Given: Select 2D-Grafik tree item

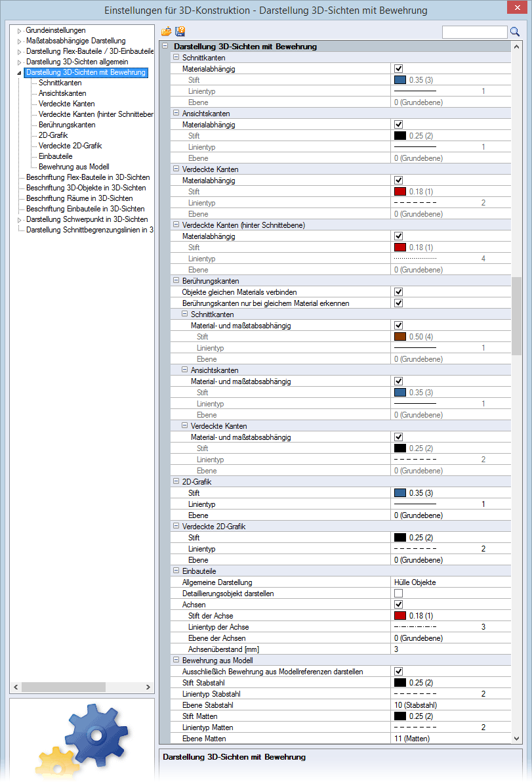Looking at the screenshot, I should point(53,135).
